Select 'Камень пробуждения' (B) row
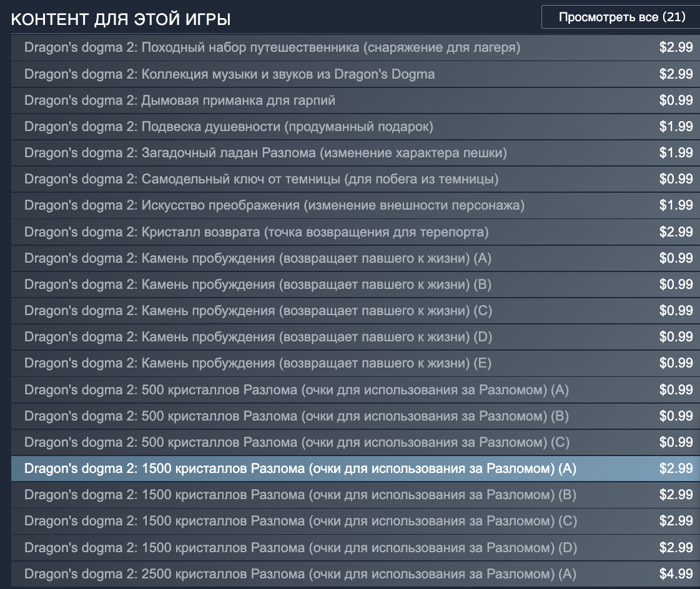Screen dimensions: 700x589 [355, 285]
